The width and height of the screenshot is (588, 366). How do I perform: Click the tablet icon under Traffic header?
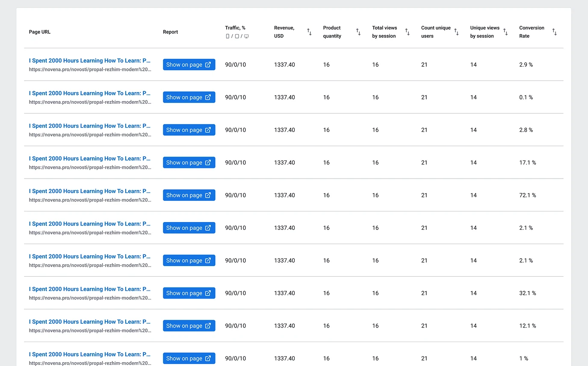tap(237, 36)
